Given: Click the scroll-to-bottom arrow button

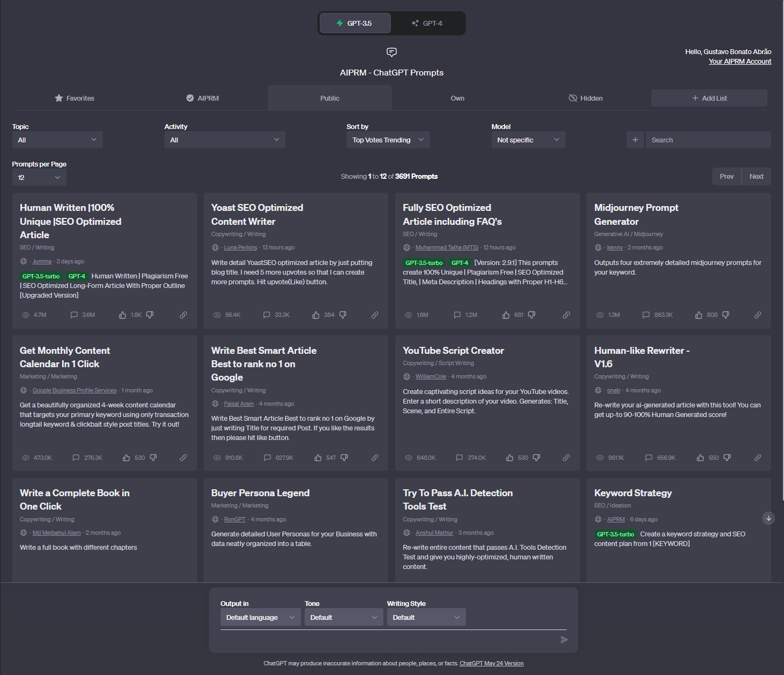Looking at the screenshot, I should (768, 518).
